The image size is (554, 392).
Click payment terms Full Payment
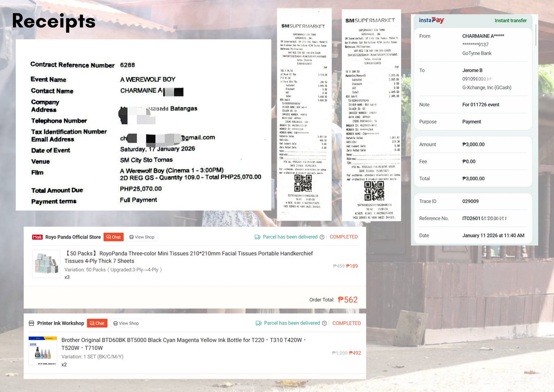click(x=138, y=200)
